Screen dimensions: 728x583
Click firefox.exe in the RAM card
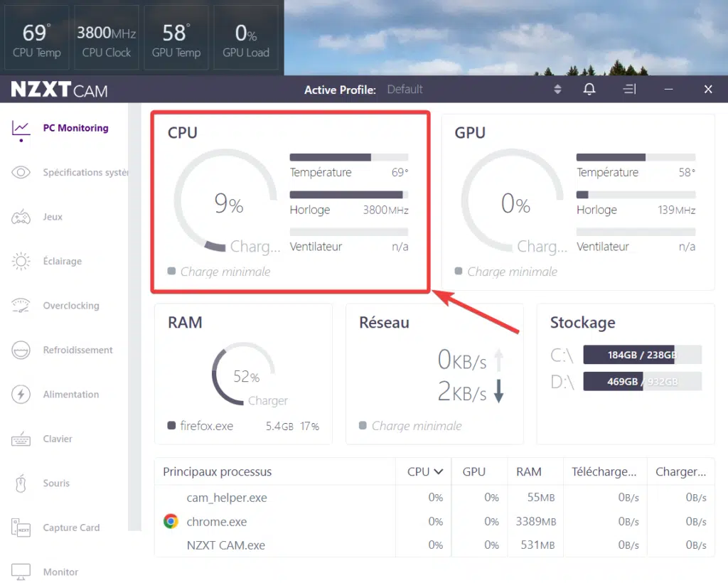point(207,426)
